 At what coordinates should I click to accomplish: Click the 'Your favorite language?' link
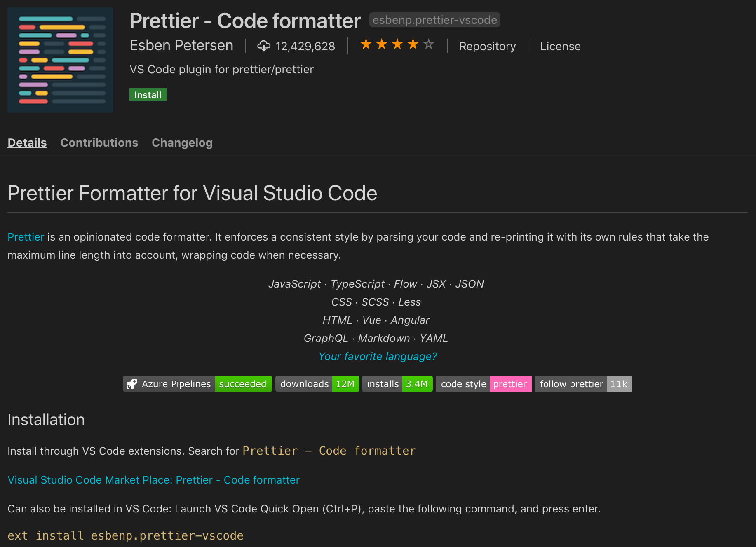point(378,356)
